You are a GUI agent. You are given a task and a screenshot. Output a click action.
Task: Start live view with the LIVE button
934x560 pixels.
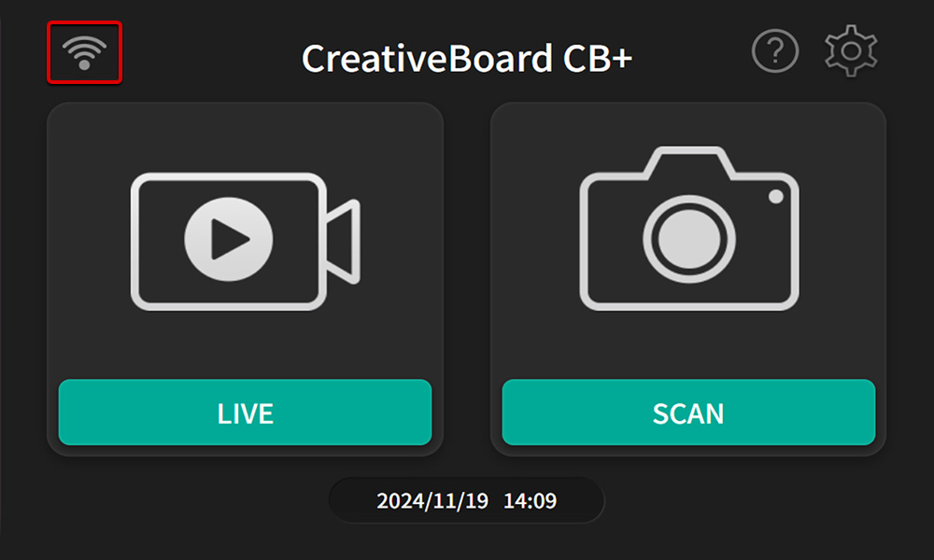point(245,412)
